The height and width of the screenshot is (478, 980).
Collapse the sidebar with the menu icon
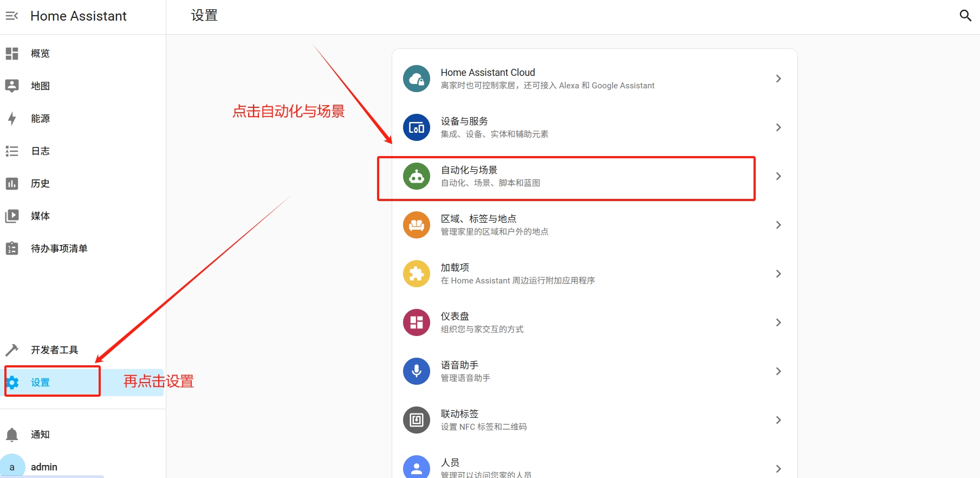(x=12, y=16)
